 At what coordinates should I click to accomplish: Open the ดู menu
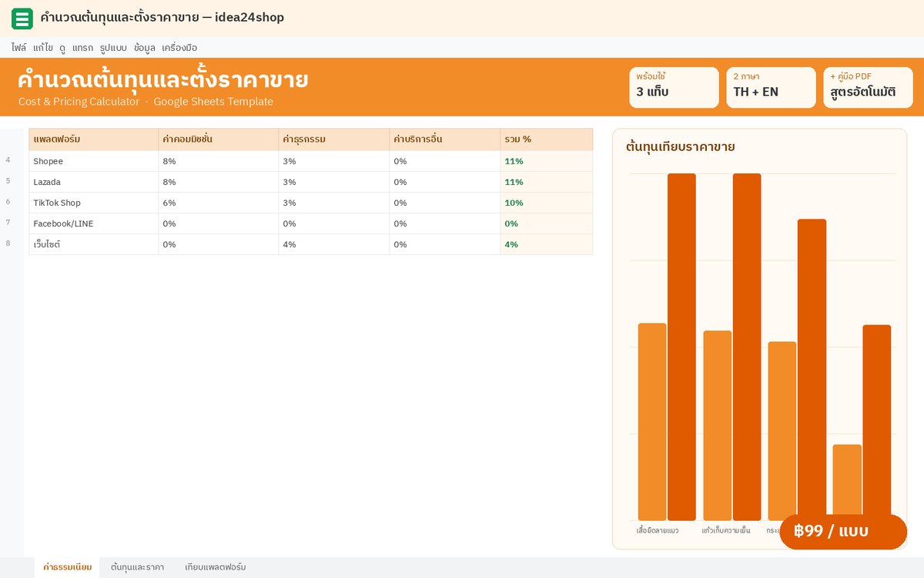62,48
